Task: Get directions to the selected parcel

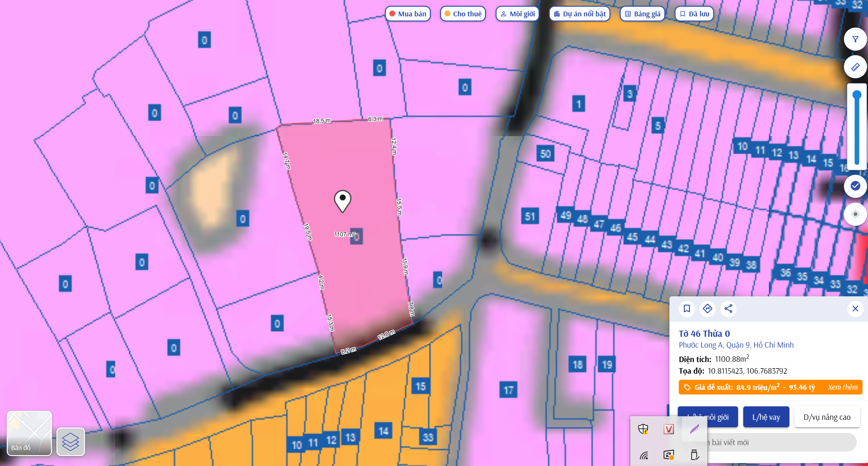Action: (708, 308)
